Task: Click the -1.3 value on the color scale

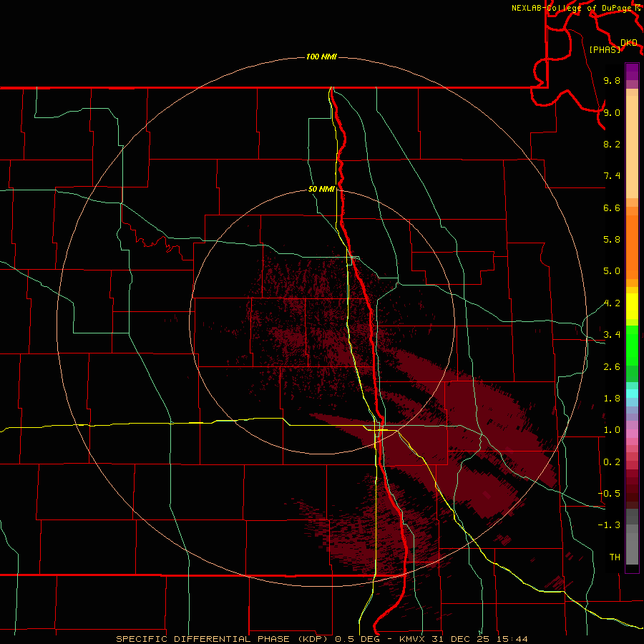Action: tap(609, 525)
